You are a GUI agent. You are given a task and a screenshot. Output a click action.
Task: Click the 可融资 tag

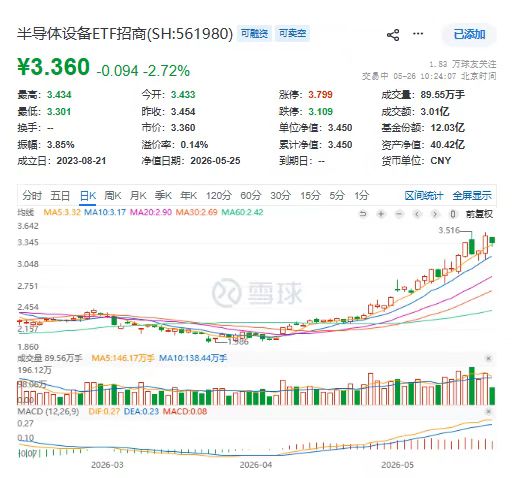click(255, 33)
